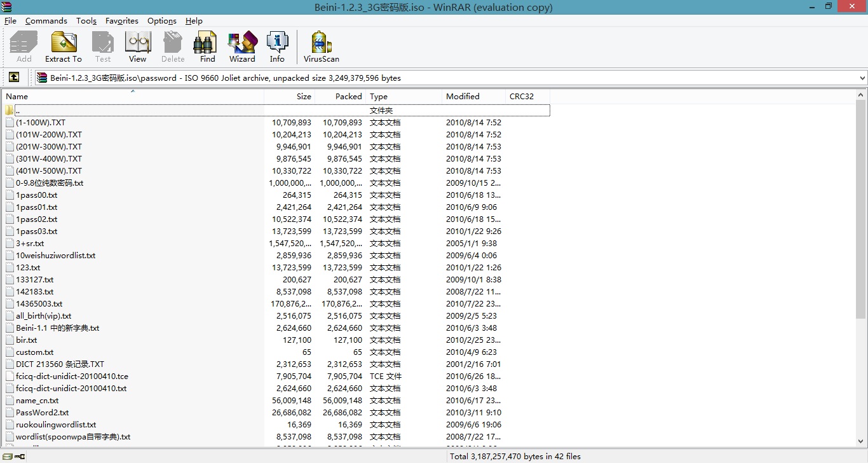This screenshot has width=868, height=463.
Task: Select the parent folder '..' icon
Action: pos(10,111)
